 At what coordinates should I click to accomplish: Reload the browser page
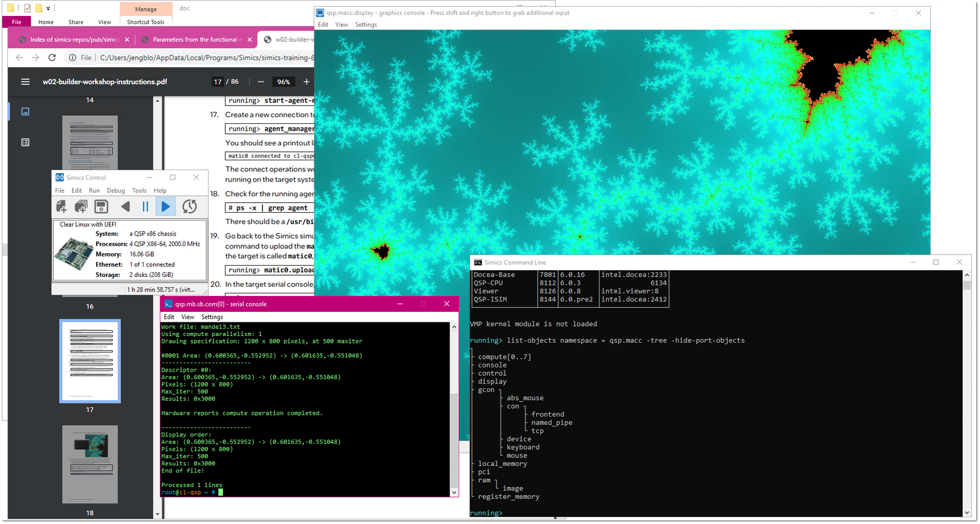coord(52,58)
